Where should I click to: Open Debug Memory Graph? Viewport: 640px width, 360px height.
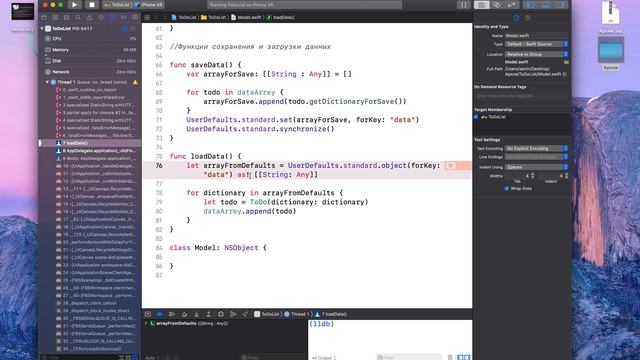(233, 314)
